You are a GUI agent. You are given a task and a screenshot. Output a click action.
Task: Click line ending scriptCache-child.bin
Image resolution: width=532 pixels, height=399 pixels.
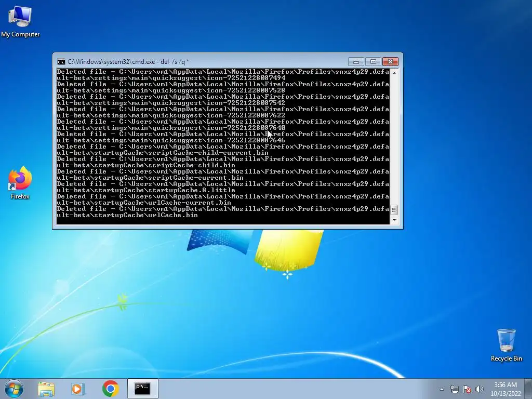click(146, 165)
